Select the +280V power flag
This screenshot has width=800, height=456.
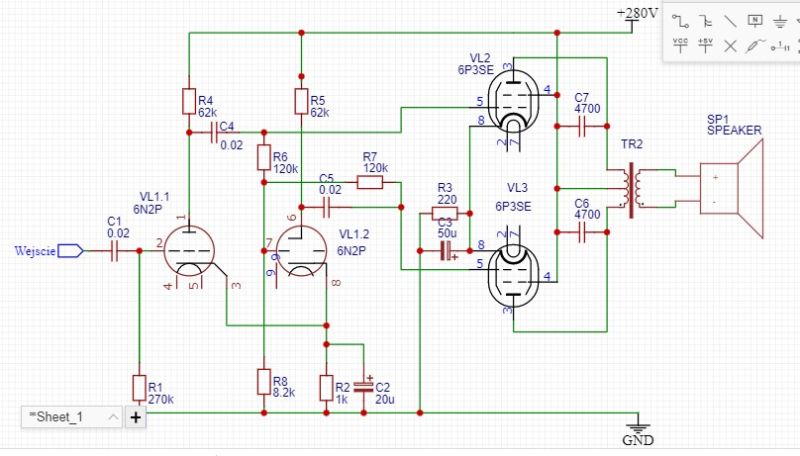pos(633,26)
